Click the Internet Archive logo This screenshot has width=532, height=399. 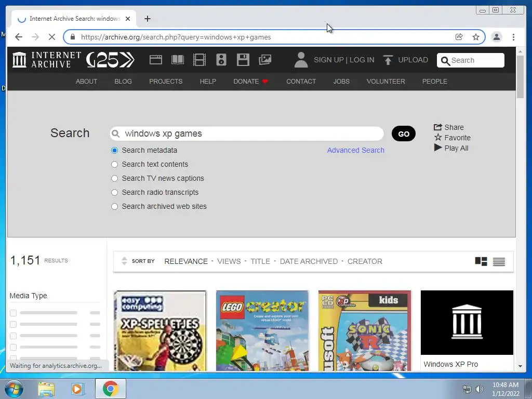click(x=47, y=60)
